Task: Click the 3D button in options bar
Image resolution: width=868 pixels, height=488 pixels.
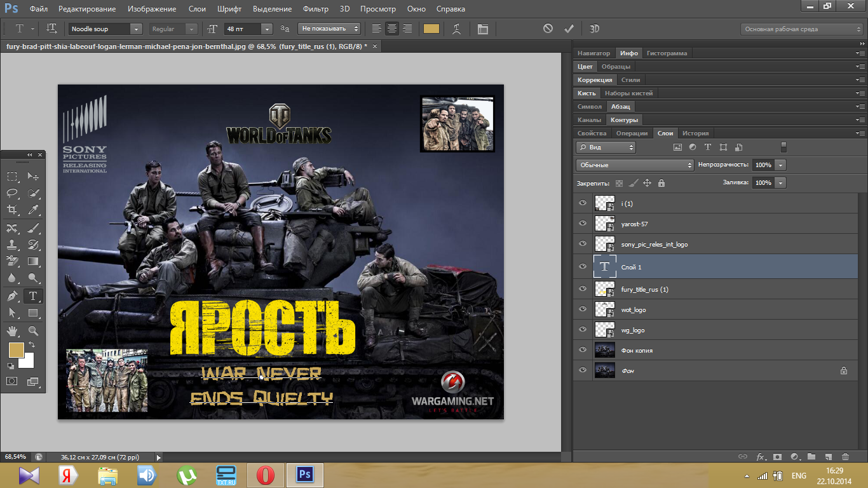Action: pyautogui.click(x=595, y=29)
